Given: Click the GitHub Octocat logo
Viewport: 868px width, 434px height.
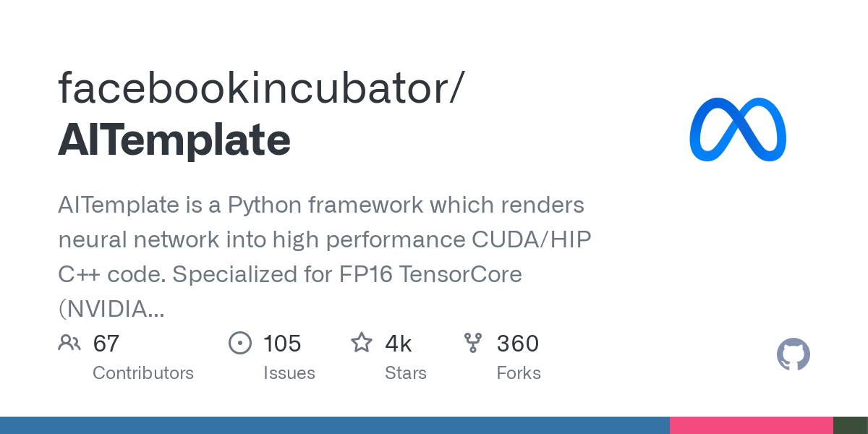Looking at the screenshot, I should click(793, 354).
